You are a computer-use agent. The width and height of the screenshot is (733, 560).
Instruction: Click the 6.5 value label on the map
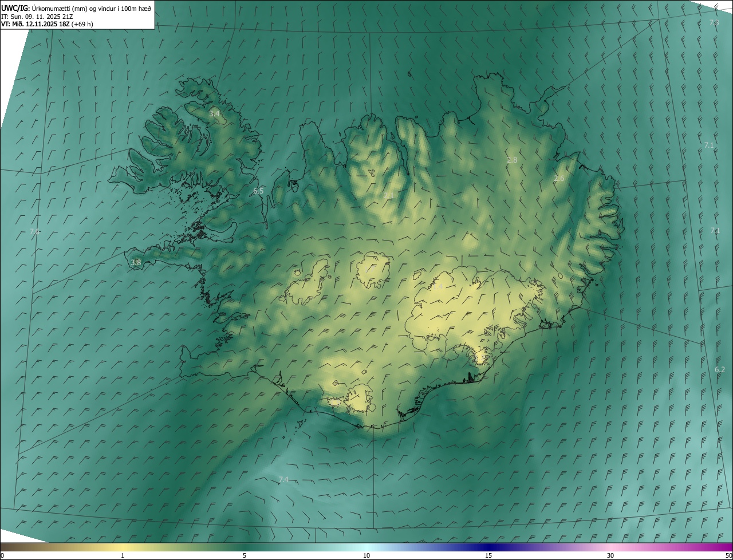coord(258,191)
